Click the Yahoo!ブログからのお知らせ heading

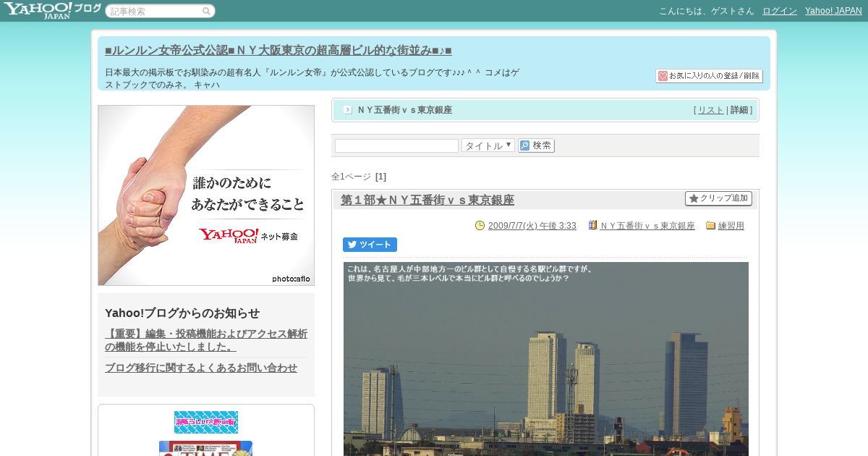click(x=182, y=313)
